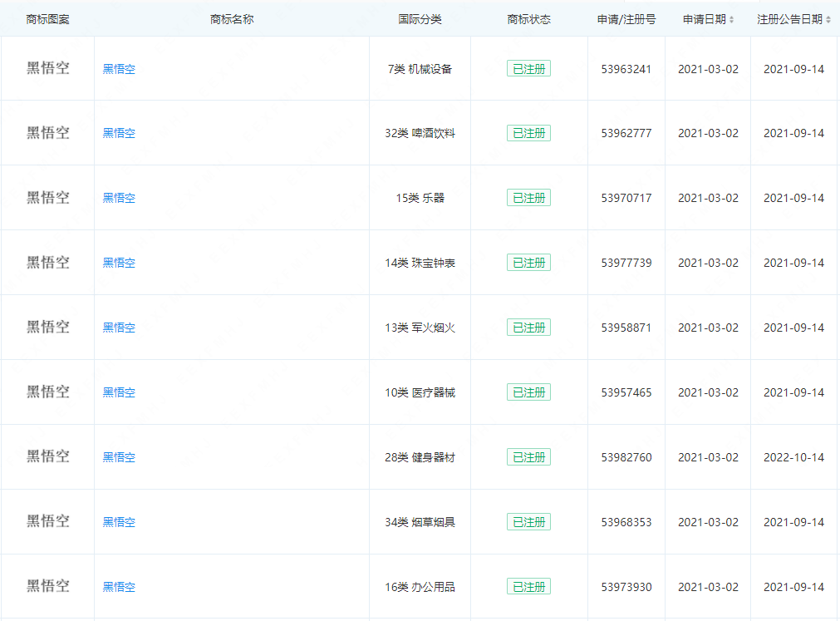840x621 pixels.
Task: View trademark image in the 34类 烟草烟具 row
Action: pyautogui.click(x=48, y=521)
